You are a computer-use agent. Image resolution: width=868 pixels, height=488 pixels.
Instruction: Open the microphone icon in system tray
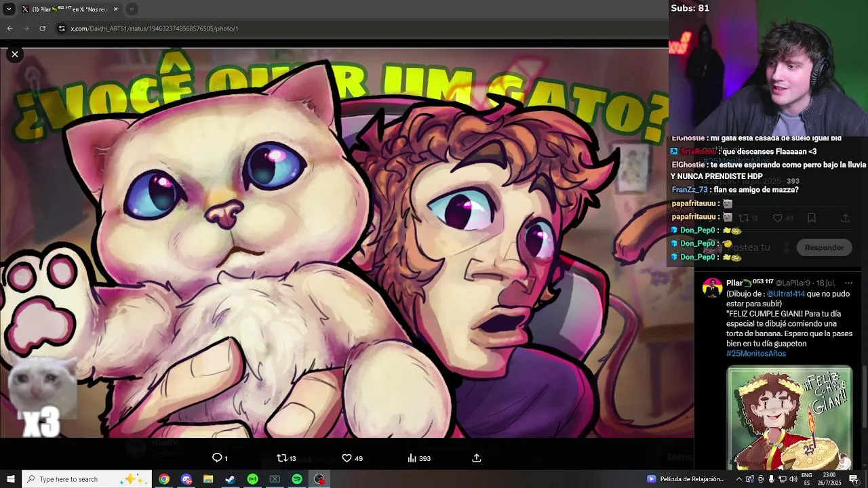pos(772,479)
